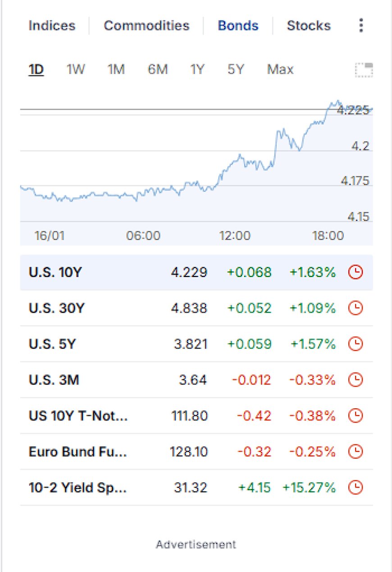Open the 10-2 Yield Spread row
392x572 pixels.
(196, 488)
